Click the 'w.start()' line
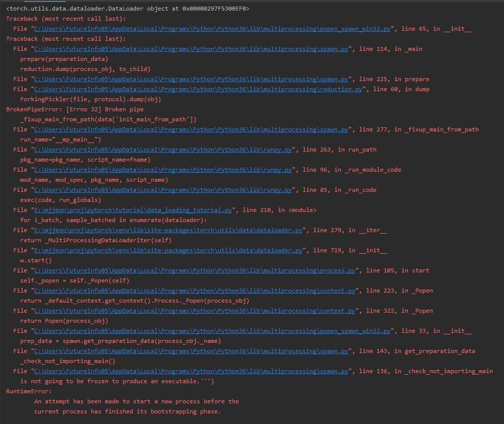 coord(36,260)
